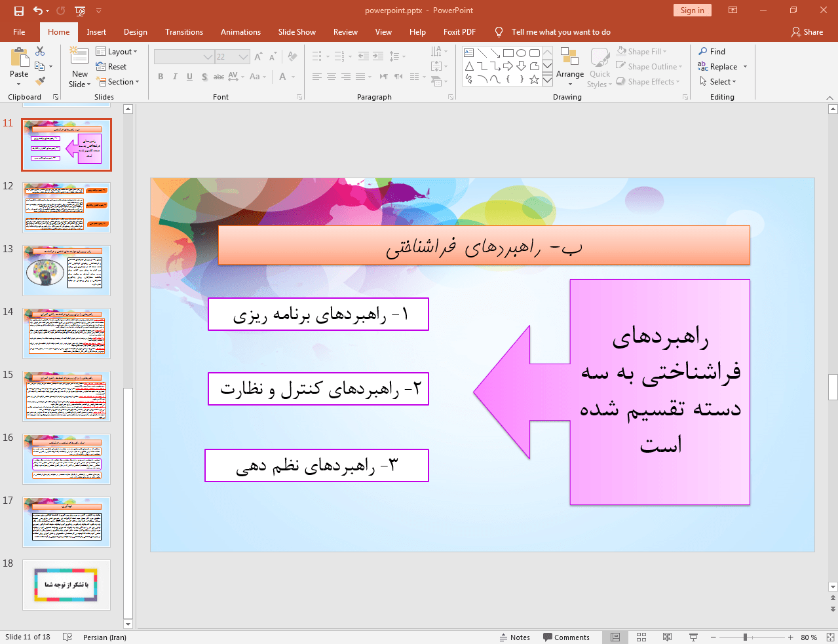Cut the selection with the scissors icon
The height and width of the screenshot is (644, 838).
[40, 51]
